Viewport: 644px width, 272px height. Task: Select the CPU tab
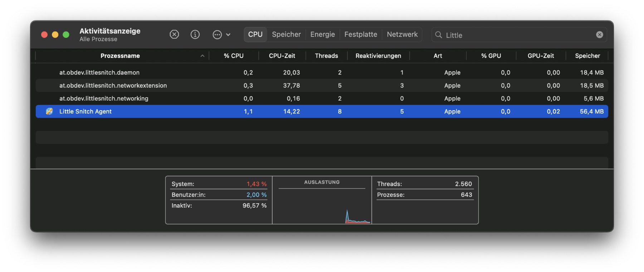coord(255,34)
